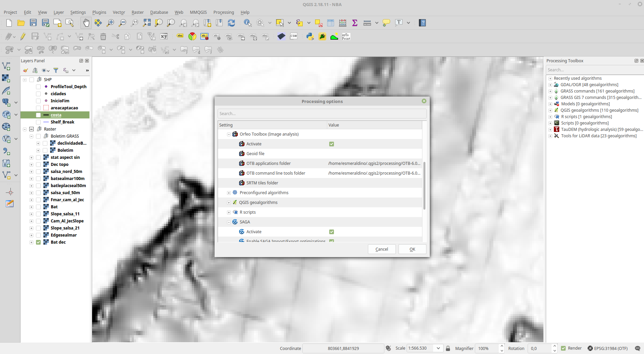Screen dimensions: 644x354
Task: Open the Raster menu
Action: pos(138,12)
